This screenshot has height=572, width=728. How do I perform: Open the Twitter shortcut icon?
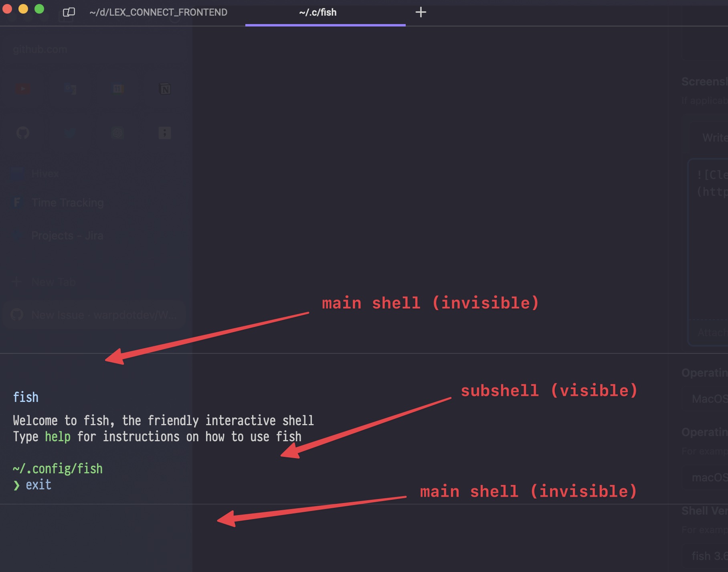(x=70, y=133)
